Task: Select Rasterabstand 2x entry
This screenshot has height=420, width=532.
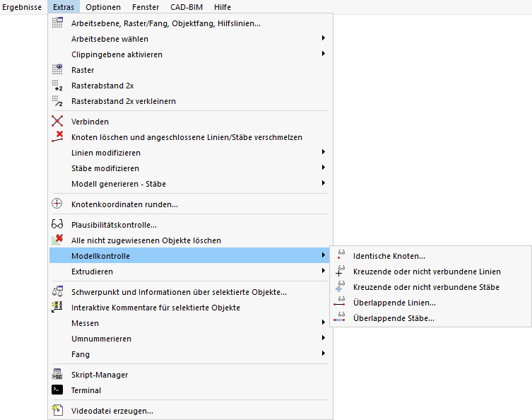Action: [190, 86]
